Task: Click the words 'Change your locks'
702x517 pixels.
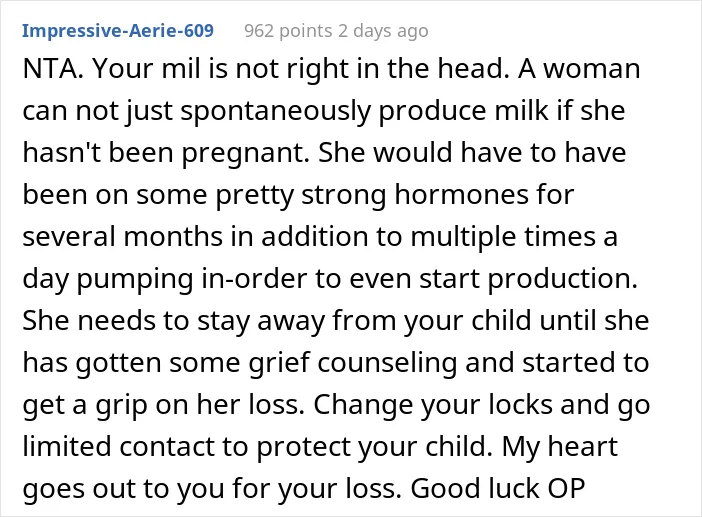Action: tap(432, 405)
